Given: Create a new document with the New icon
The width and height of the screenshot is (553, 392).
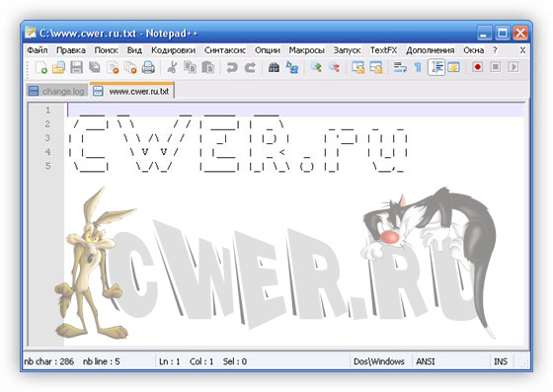Looking at the screenshot, I should [x=41, y=67].
